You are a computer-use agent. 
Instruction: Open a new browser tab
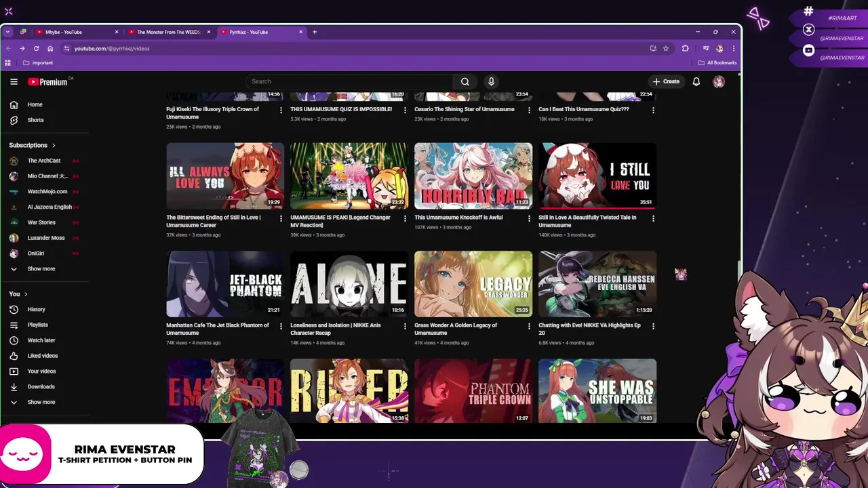pyautogui.click(x=315, y=32)
